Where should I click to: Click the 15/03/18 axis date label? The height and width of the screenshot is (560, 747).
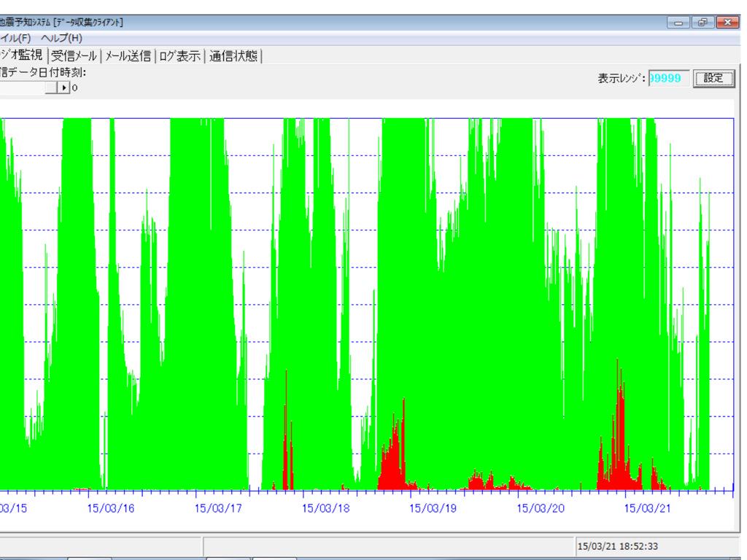tap(325, 508)
